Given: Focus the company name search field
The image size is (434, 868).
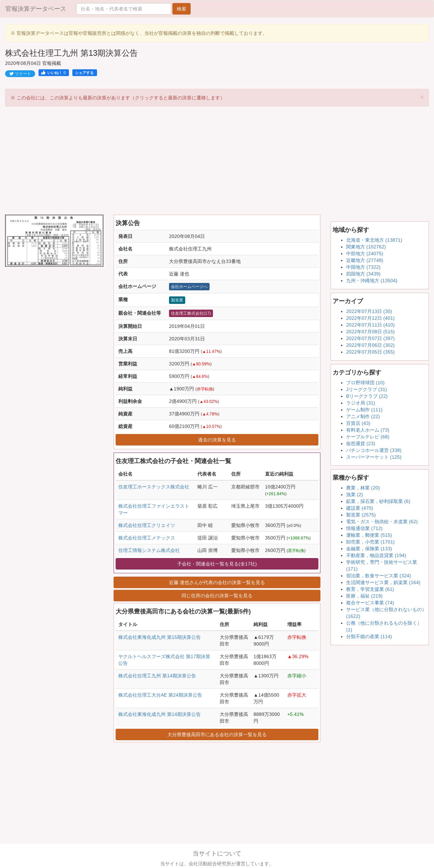Looking at the screenshot, I should (123, 9).
